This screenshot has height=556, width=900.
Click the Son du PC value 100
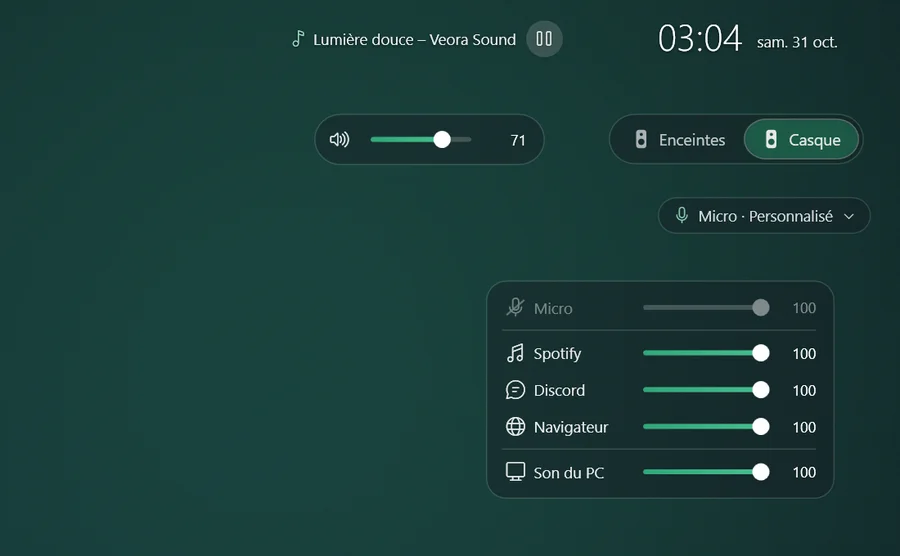tap(804, 472)
